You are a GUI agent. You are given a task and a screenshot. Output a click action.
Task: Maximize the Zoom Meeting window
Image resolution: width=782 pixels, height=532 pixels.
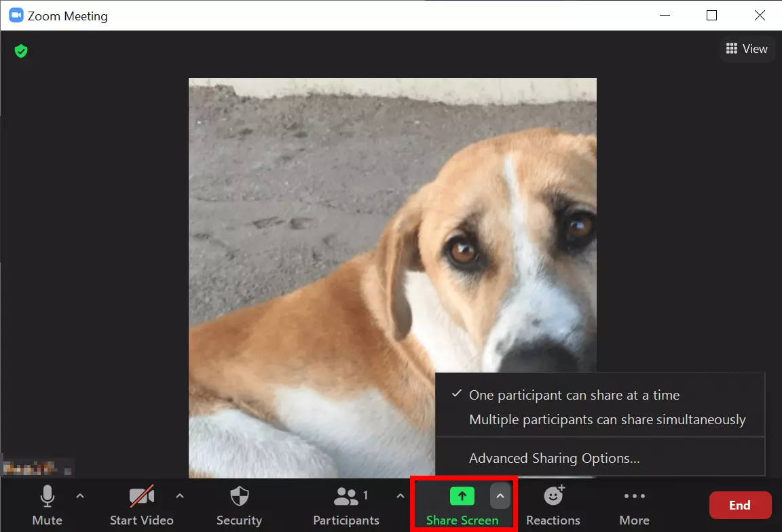click(x=711, y=16)
